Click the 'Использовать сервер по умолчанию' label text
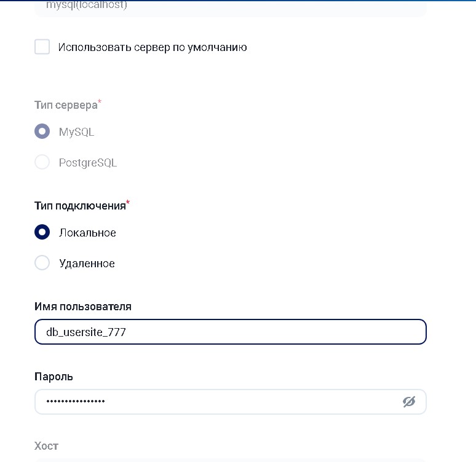Viewport: 476px width, 462px height. [153, 47]
